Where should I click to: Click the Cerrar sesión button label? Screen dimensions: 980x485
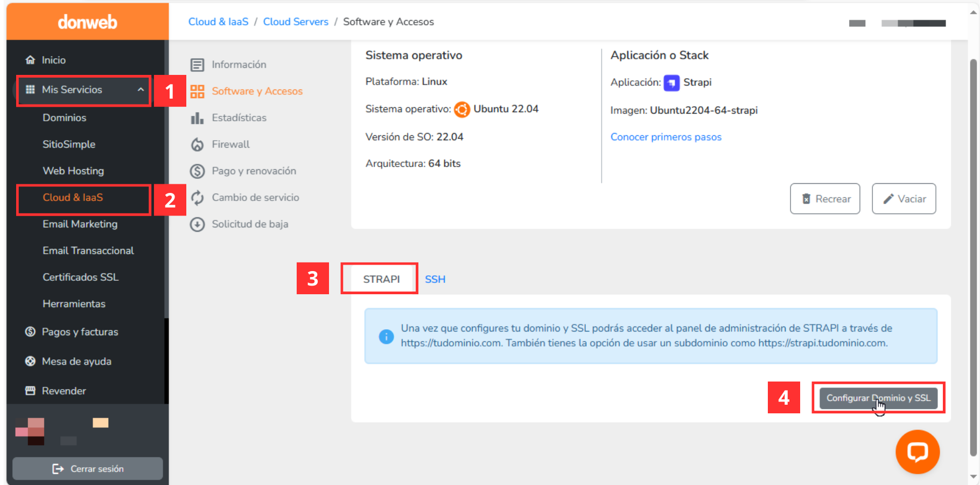click(97, 469)
